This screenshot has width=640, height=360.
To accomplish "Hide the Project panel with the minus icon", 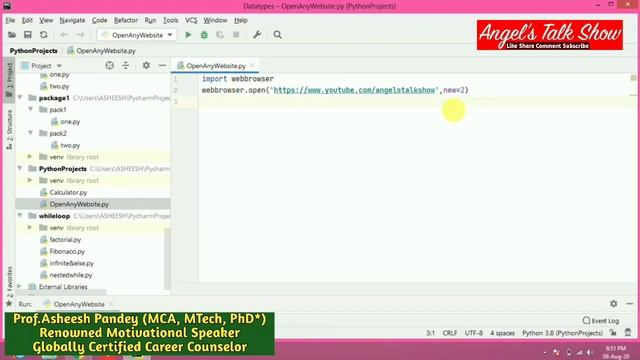I will click(162, 65).
